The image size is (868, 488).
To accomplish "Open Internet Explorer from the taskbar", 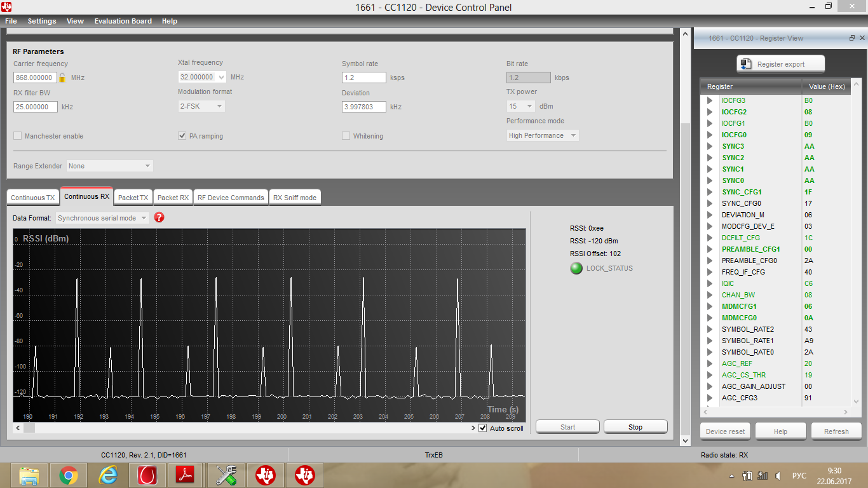I will (x=108, y=475).
